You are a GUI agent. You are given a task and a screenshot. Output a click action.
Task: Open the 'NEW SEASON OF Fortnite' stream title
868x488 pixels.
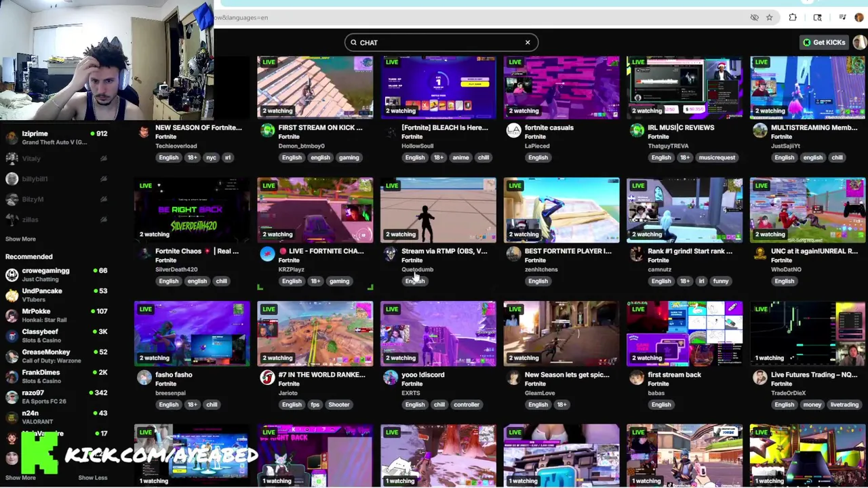(x=198, y=127)
